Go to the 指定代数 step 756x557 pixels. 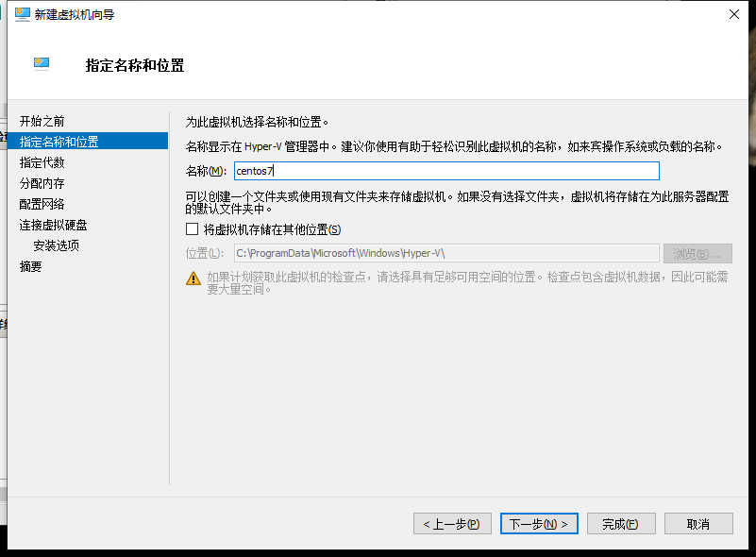point(42,162)
